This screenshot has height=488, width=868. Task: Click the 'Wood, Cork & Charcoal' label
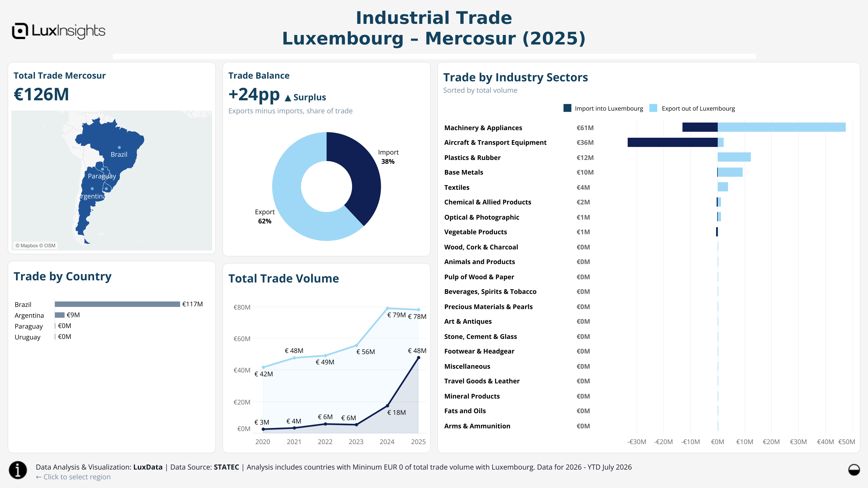(x=481, y=247)
